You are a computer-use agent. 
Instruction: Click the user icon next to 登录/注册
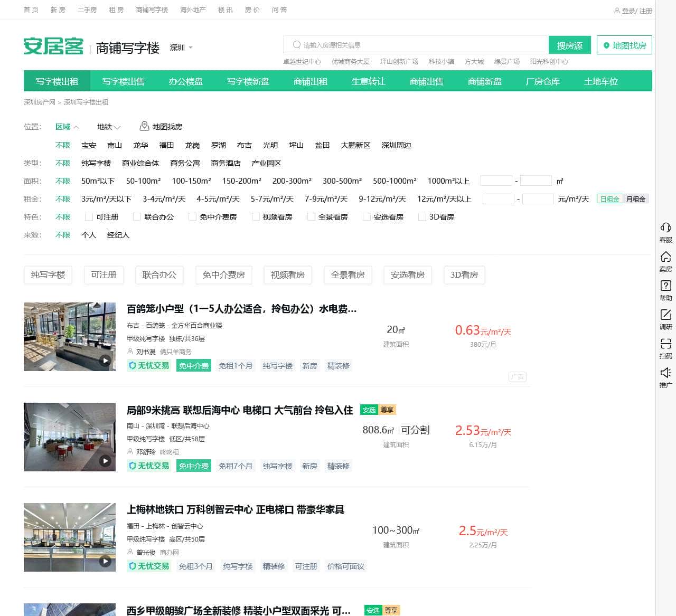pos(617,11)
